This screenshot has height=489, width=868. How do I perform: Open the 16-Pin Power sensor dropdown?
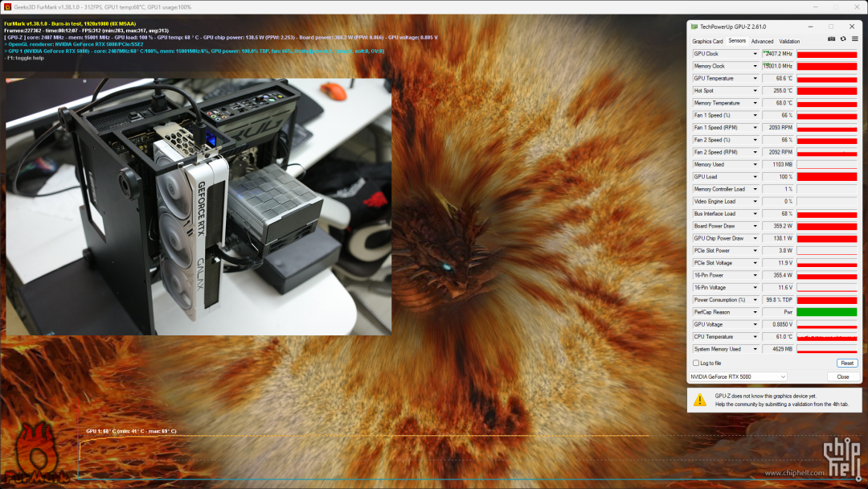pos(755,275)
